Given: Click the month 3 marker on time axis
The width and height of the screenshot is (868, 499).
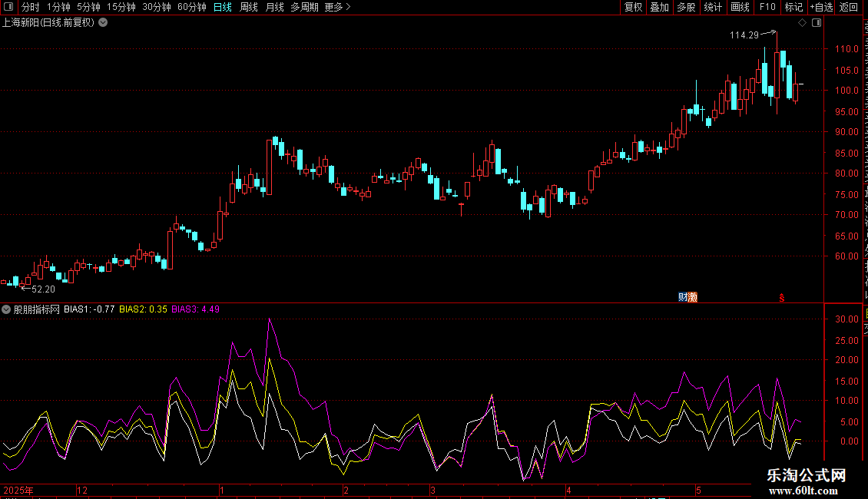Looking at the screenshot, I should tap(433, 491).
